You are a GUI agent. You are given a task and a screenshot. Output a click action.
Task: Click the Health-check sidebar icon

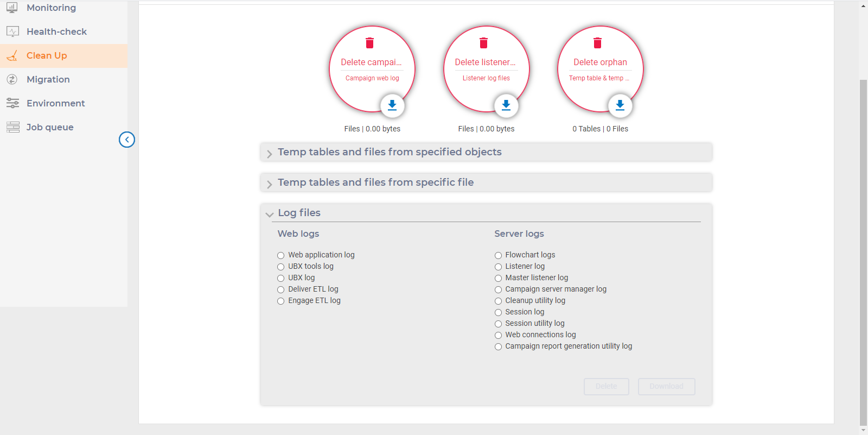pyautogui.click(x=12, y=31)
